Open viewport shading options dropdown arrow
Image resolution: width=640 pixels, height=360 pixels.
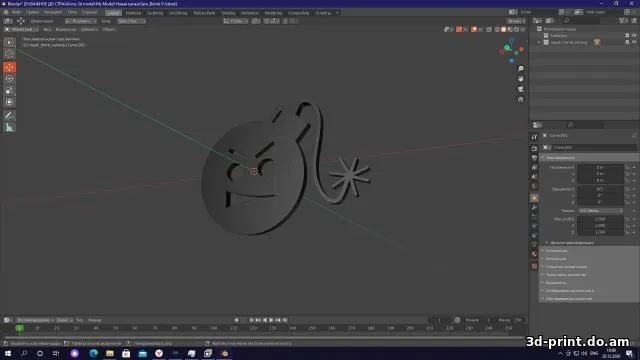[x=524, y=29]
